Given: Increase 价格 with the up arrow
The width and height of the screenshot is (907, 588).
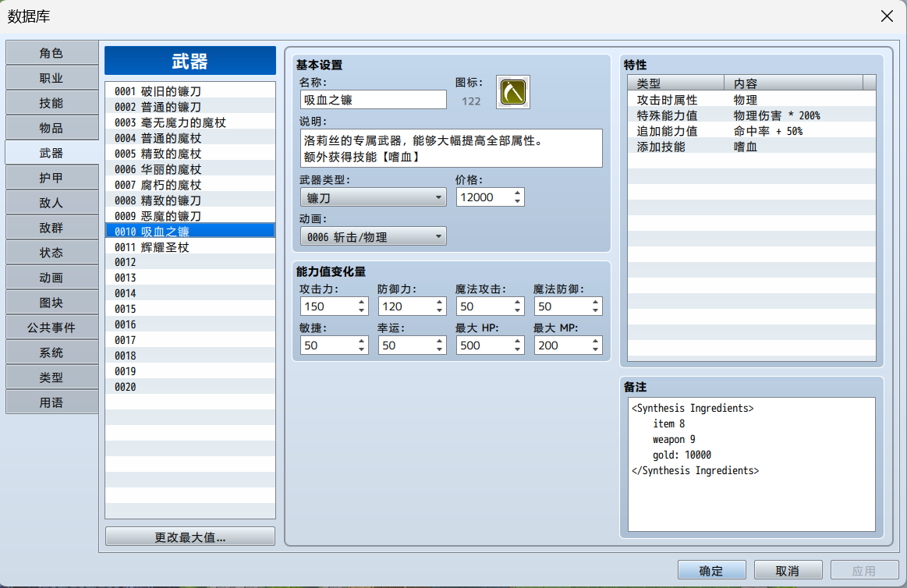Looking at the screenshot, I should click(518, 193).
